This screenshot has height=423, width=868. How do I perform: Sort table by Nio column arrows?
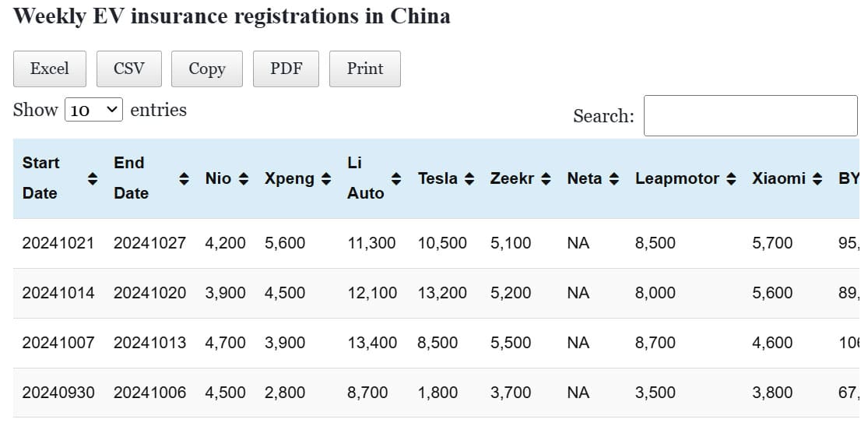(244, 178)
